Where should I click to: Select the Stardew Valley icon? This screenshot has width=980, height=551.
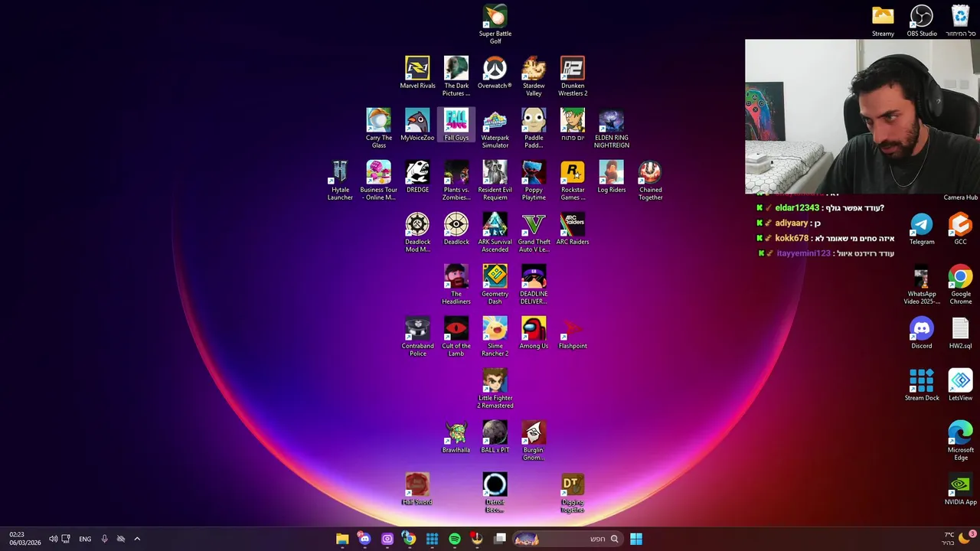tap(534, 76)
